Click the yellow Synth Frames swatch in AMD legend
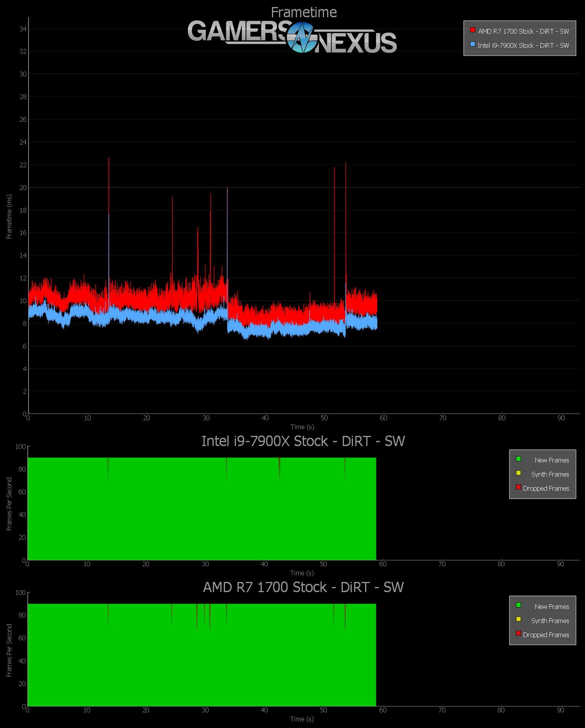 pos(518,619)
